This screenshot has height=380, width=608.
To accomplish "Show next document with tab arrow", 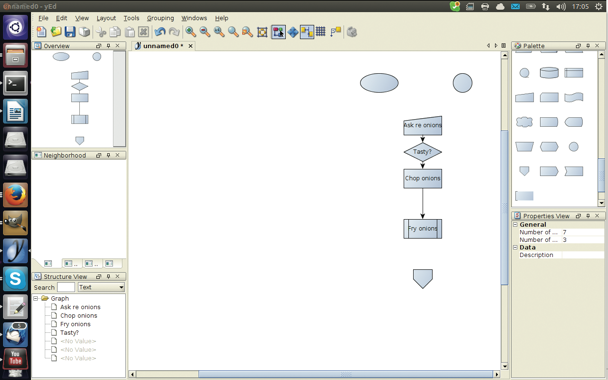I will [x=496, y=46].
